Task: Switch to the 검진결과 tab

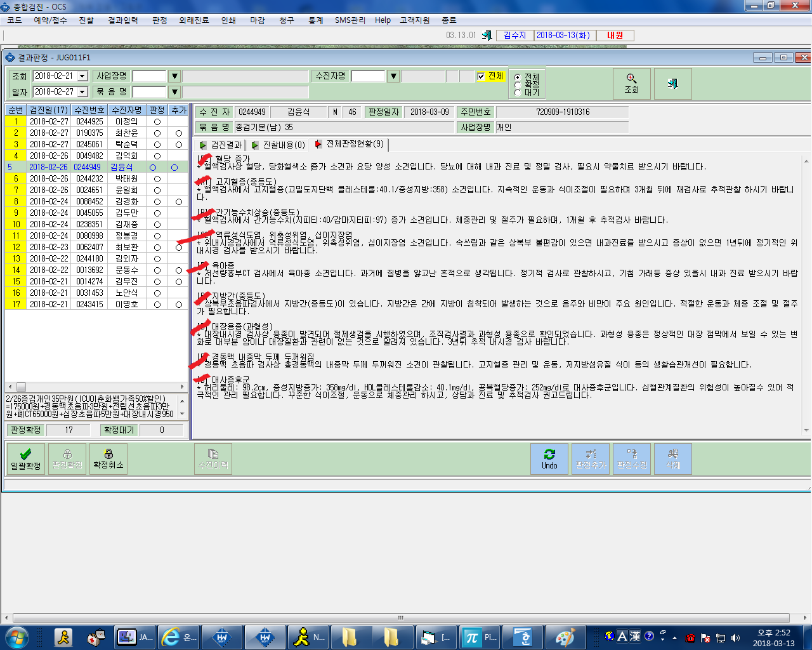Action: coord(220,145)
